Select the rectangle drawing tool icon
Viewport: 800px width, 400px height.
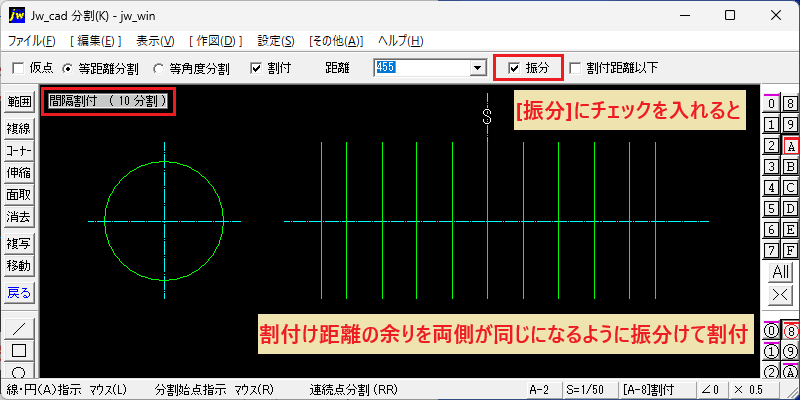pyautogui.click(x=19, y=351)
